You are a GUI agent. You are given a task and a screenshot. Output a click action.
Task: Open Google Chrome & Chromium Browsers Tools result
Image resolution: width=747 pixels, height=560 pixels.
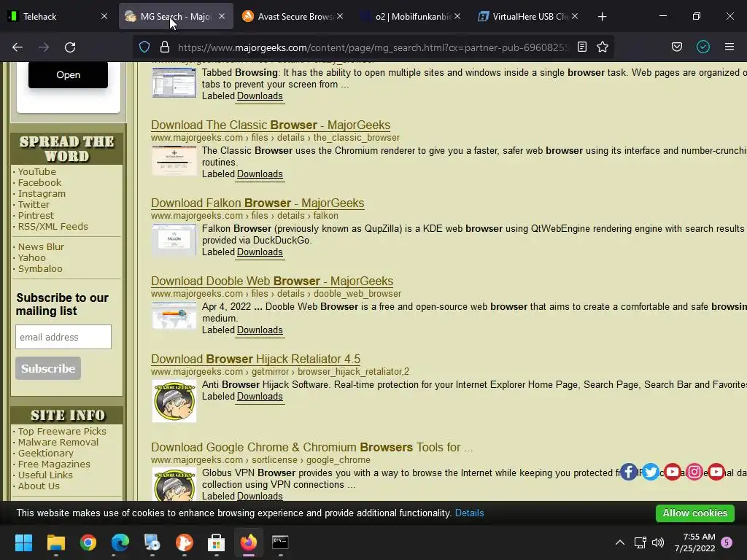pos(312,447)
